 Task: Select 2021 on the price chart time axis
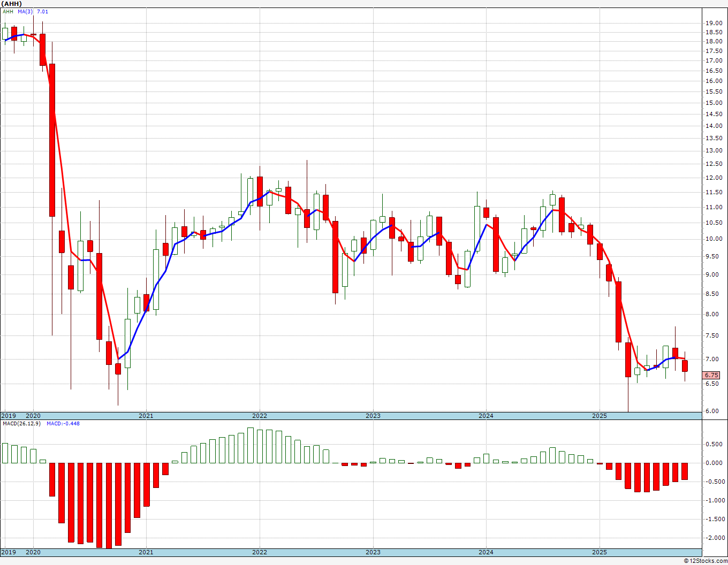pyautogui.click(x=146, y=416)
